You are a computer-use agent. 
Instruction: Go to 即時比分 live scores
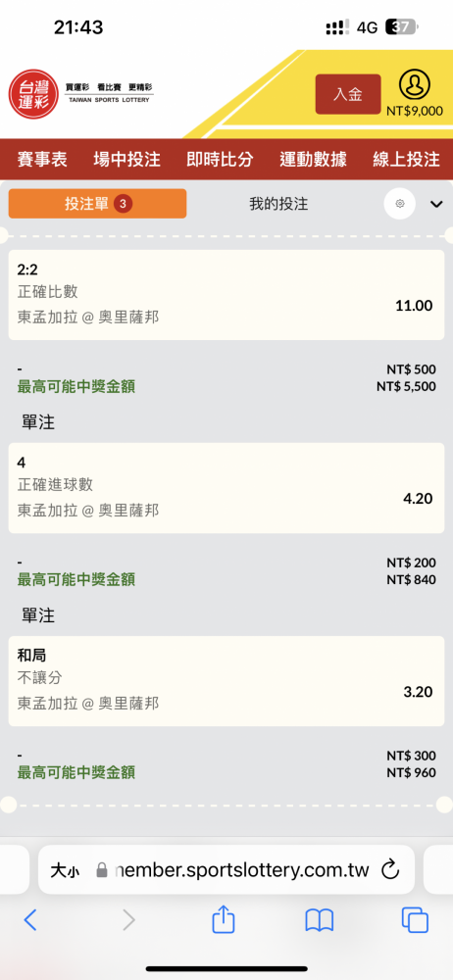[220, 160]
